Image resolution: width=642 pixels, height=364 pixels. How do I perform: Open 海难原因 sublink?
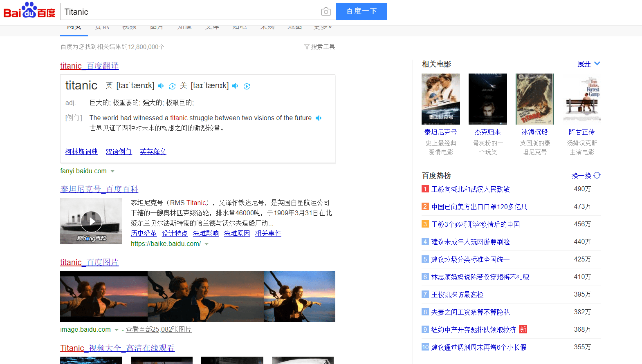coord(237,233)
